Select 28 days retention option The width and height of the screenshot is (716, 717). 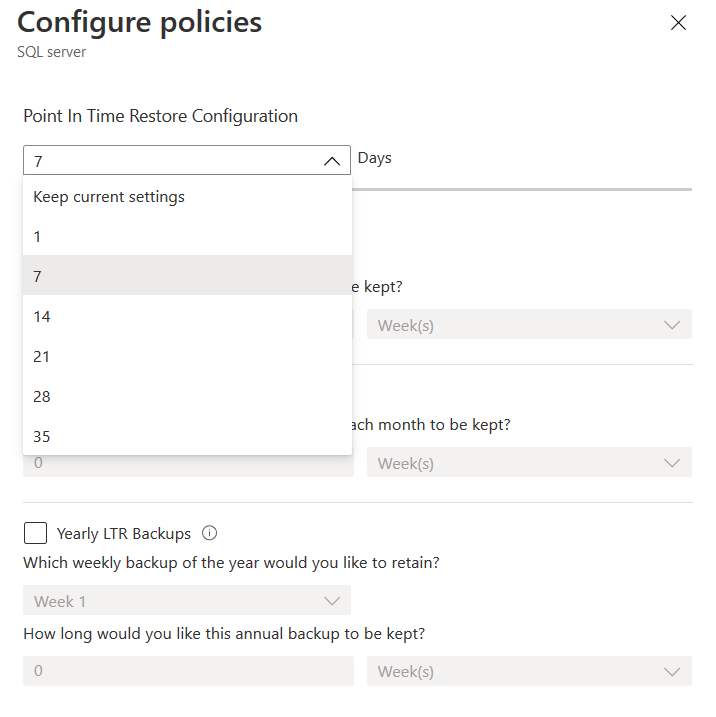[42, 397]
